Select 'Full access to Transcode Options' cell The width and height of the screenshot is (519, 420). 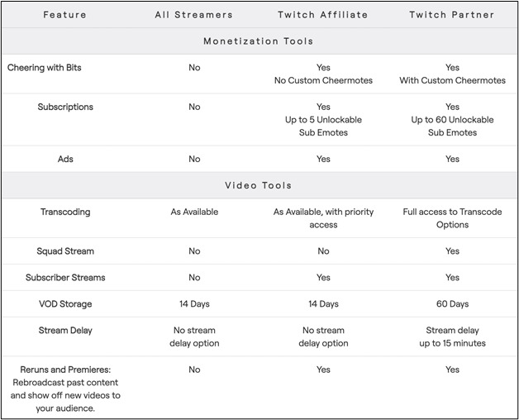pos(452,218)
